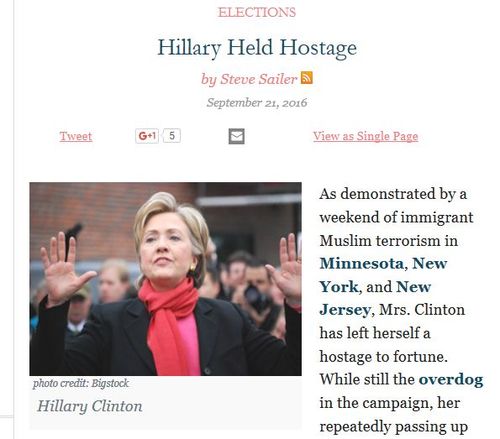The image size is (500, 439).
Task: Follow the overdog link in text
Action: [451, 380]
